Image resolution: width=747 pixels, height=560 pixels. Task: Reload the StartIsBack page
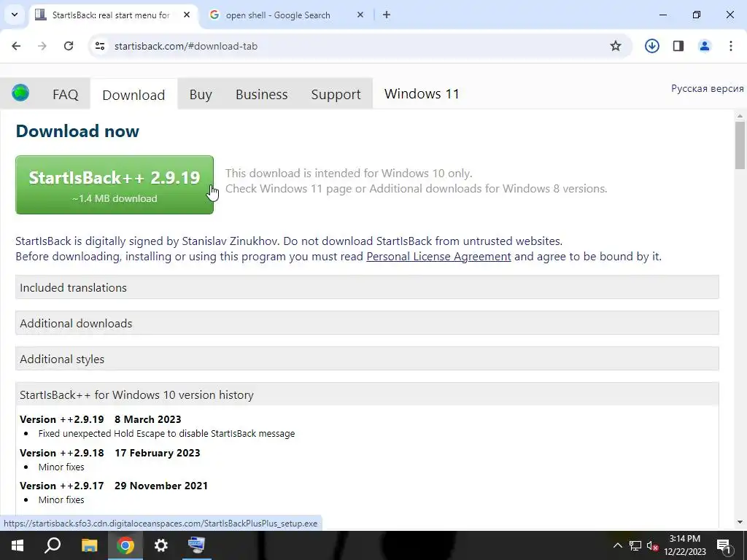tap(69, 46)
